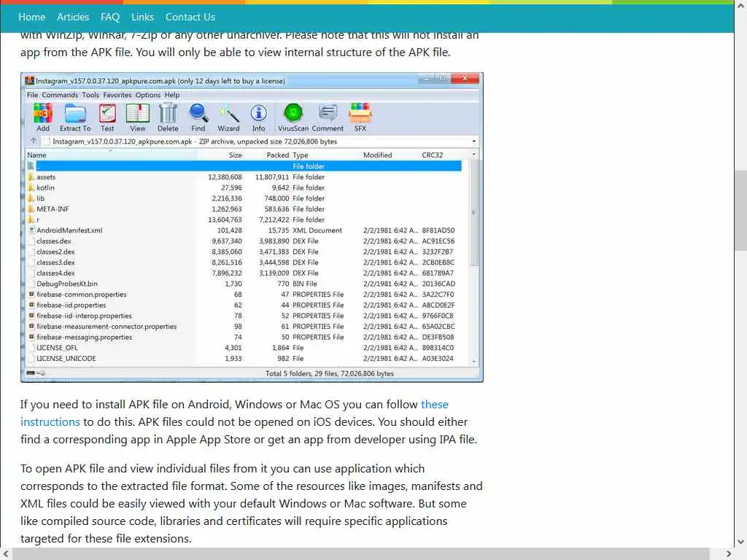The height and width of the screenshot is (560, 747).
Task: Click the Test archive icon
Action: tap(107, 117)
